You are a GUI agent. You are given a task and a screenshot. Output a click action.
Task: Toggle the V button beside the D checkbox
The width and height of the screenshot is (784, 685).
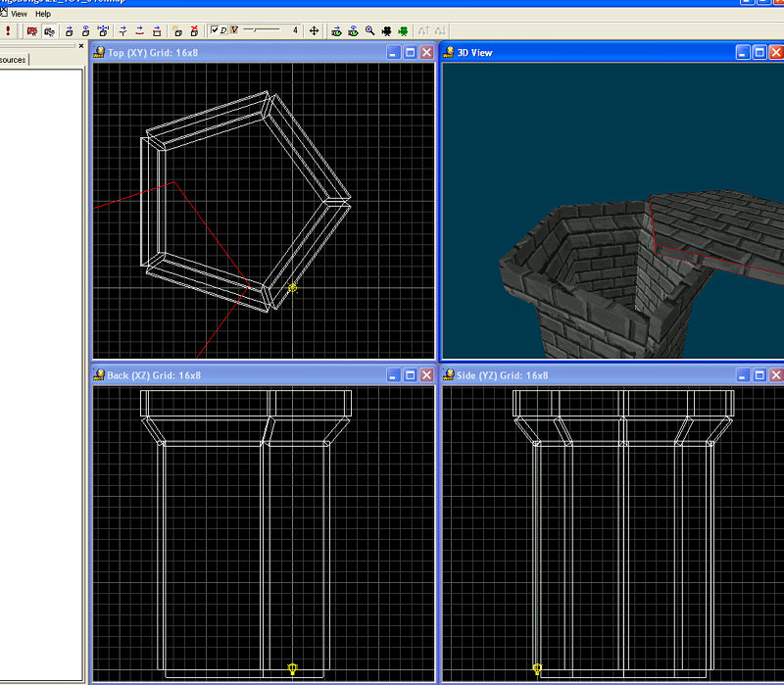(234, 31)
